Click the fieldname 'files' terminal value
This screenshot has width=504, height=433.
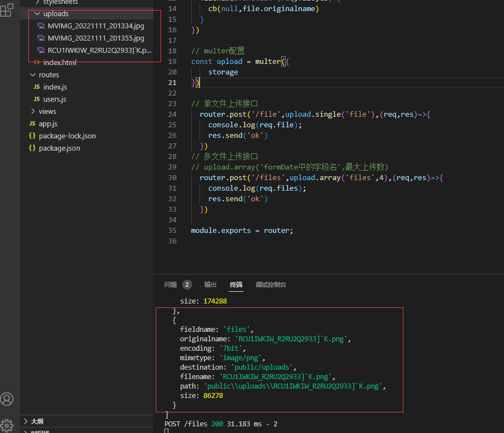[x=237, y=330]
